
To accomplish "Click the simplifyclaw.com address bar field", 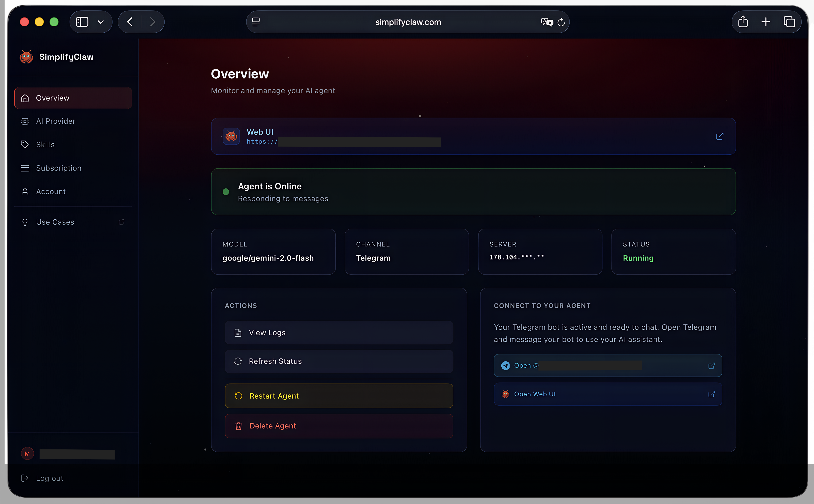I will click(x=408, y=22).
